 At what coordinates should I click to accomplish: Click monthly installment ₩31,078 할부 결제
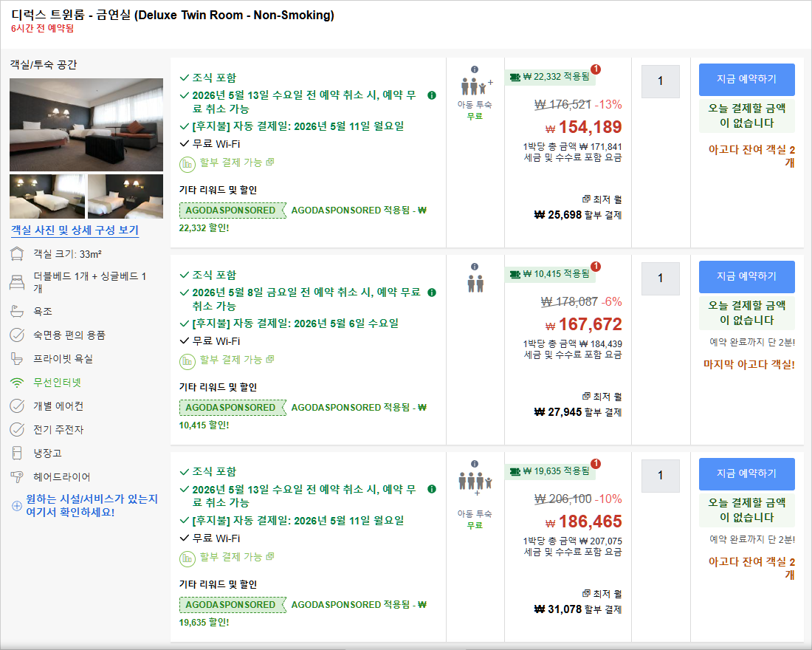(x=578, y=609)
